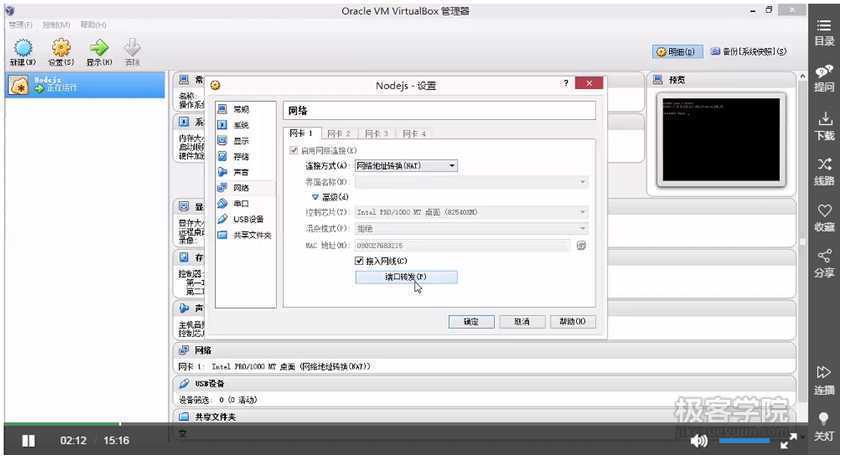Click the dialog help question mark
Screen dimensions: 842x457
[565, 83]
